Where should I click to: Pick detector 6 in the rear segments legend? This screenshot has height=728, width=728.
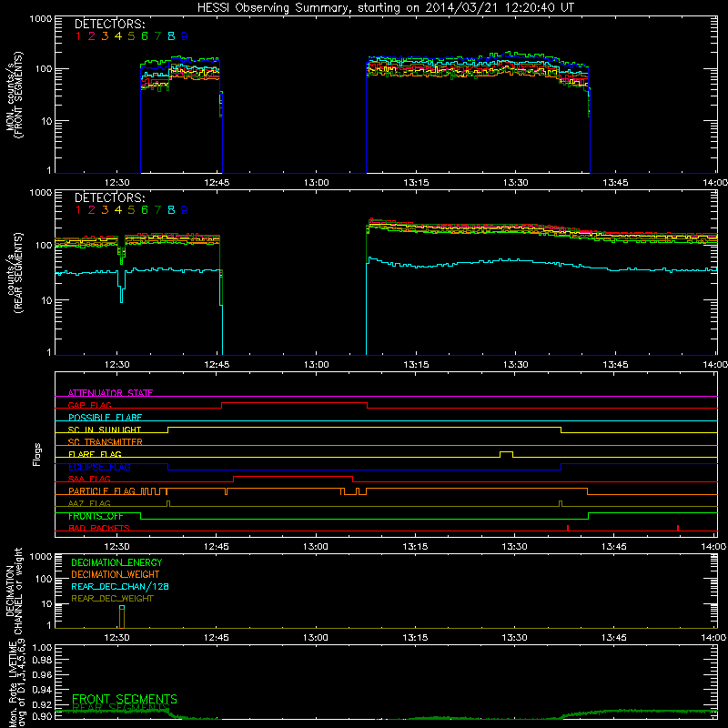(145, 210)
